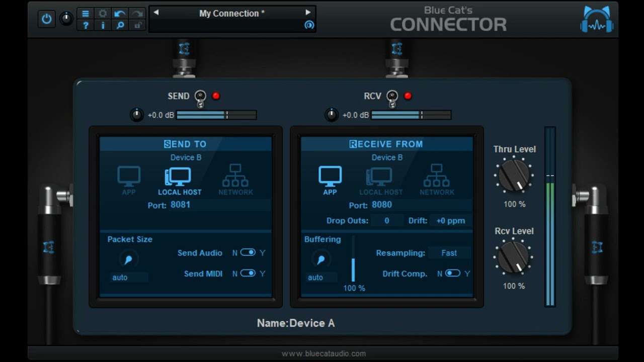This screenshot has width=644, height=362.
Task: Click the Send To port field 8081
Action: pos(219,205)
